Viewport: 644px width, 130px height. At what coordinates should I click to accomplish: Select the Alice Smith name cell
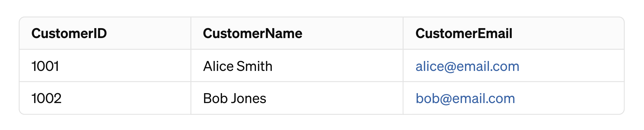click(237, 66)
